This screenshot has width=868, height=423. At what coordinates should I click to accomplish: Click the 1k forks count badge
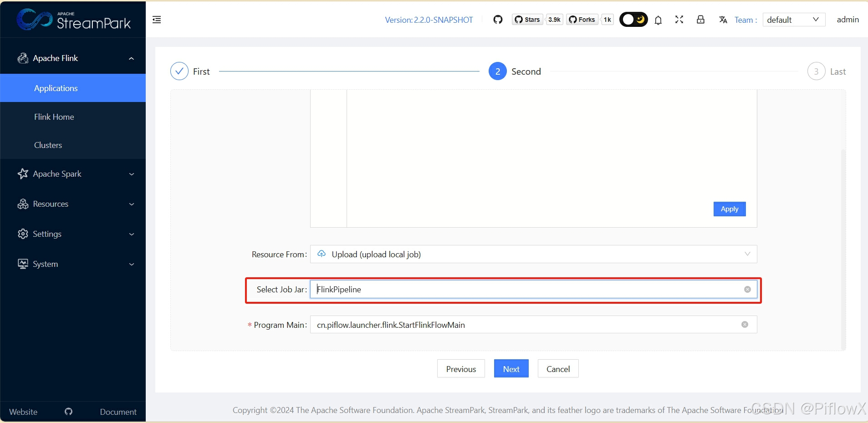(607, 20)
